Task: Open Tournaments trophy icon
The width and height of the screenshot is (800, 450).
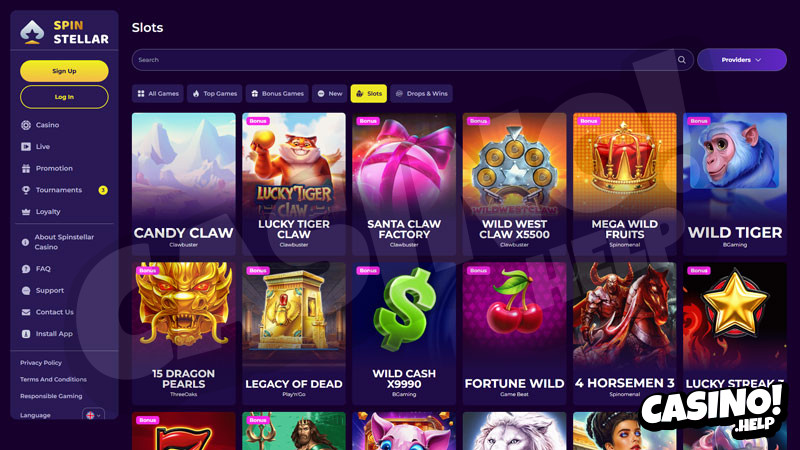Action: pos(26,190)
